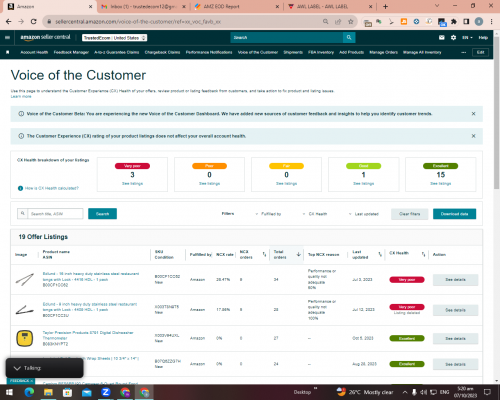
Task: Open Zoom from the taskbar
Action: [106, 392]
